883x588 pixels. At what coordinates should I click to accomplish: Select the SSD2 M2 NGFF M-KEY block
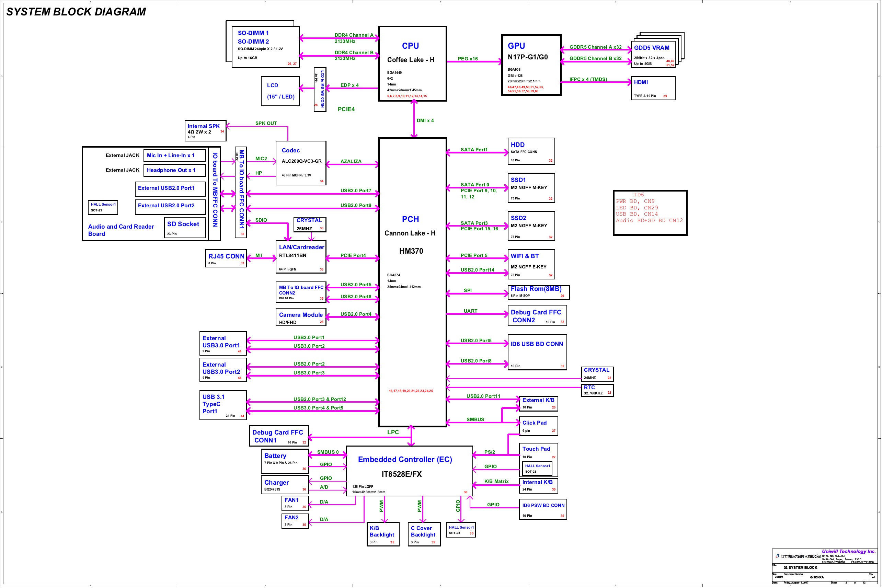(x=531, y=226)
